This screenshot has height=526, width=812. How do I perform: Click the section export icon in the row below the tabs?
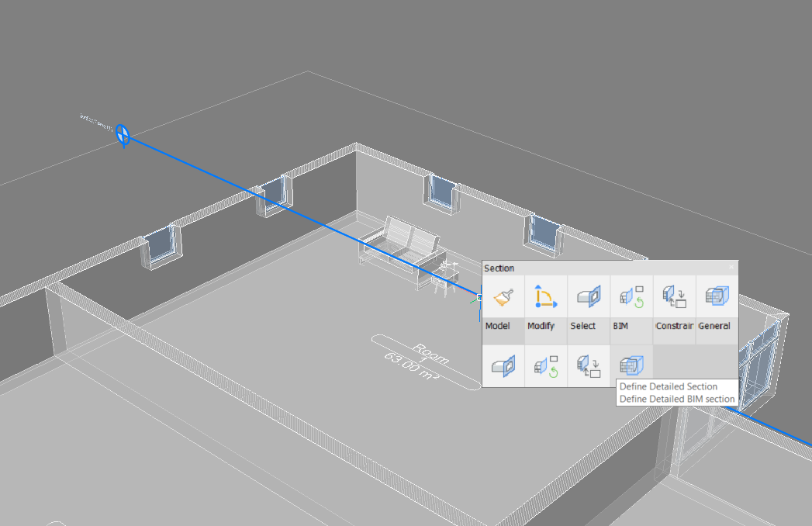click(x=589, y=365)
